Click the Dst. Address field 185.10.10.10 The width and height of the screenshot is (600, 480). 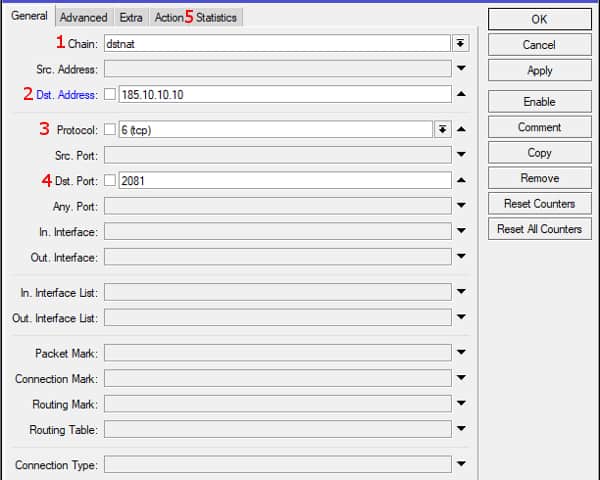(285, 94)
